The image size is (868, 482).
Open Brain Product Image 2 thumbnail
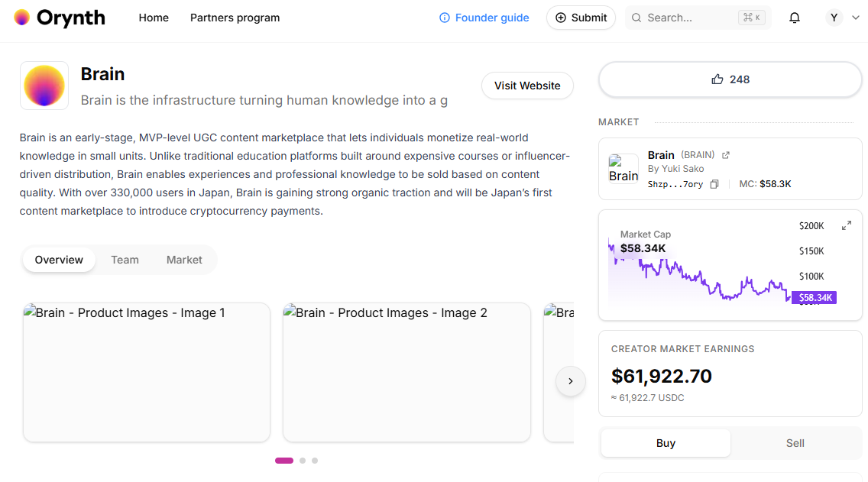tap(406, 373)
